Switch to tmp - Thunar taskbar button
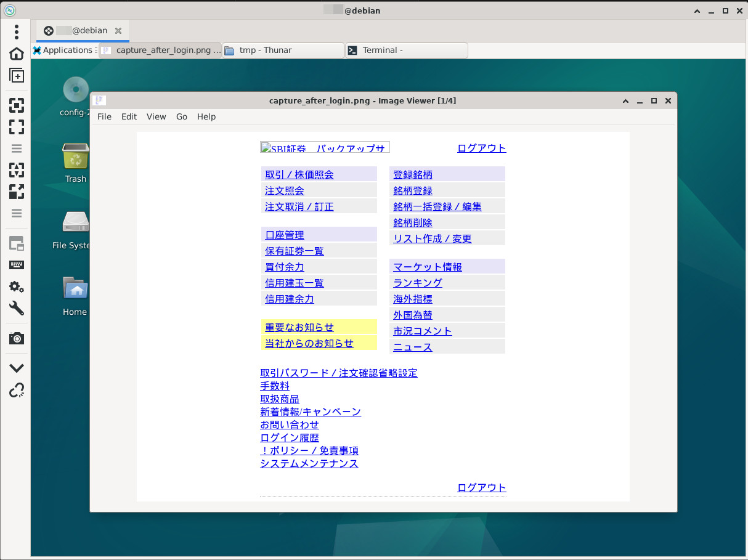The image size is (748, 560). pyautogui.click(x=283, y=51)
